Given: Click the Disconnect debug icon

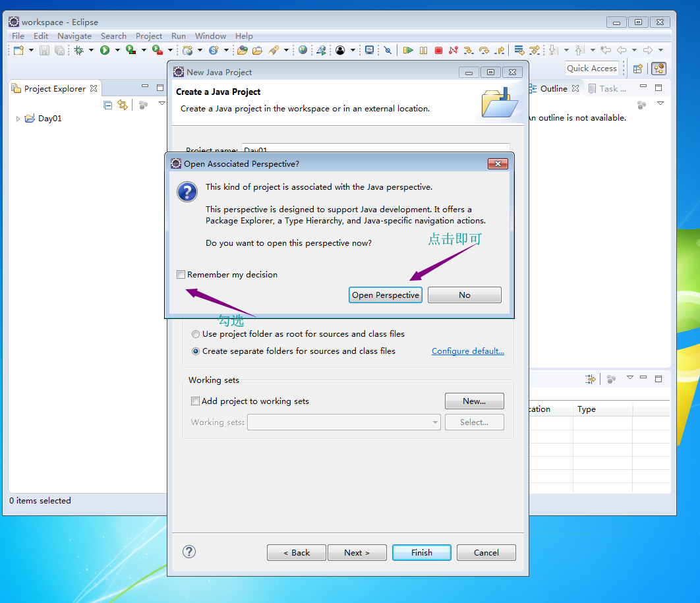Looking at the screenshot, I should coord(453,51).
